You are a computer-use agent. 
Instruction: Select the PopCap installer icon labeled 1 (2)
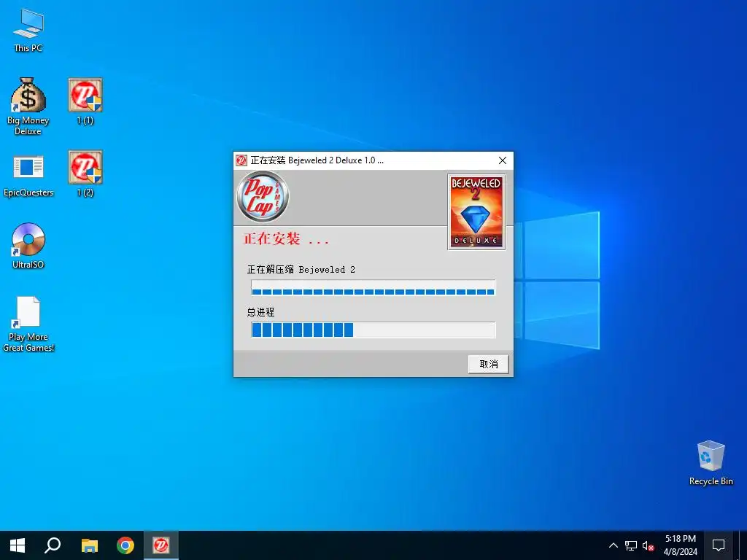tap(85, 174)
